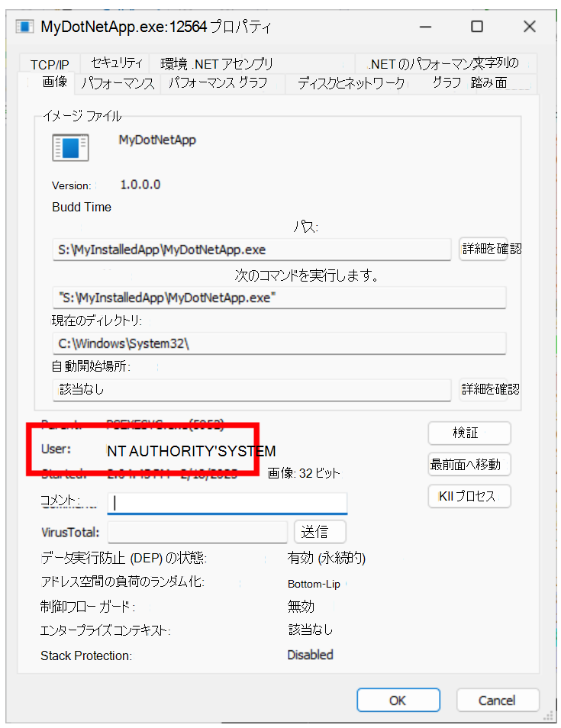Click the Cancel button
This screenshot has width=561, height=728.
coord(498,700)
